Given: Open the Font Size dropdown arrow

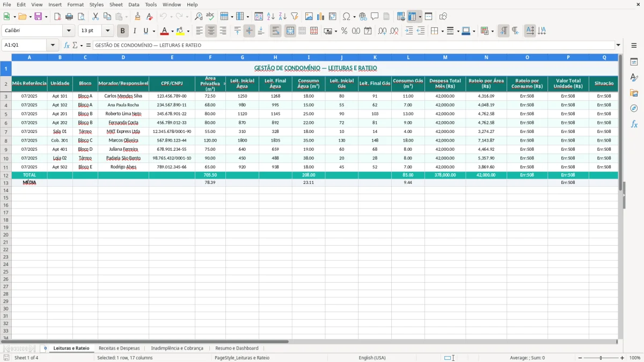Looking at the screenshot, I should 107,31.
